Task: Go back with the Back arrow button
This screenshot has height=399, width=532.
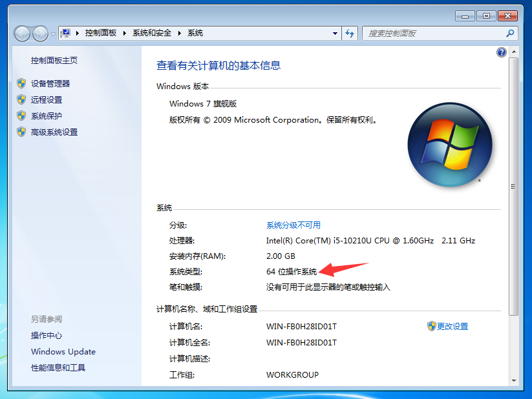Action: tap(23, 34)
